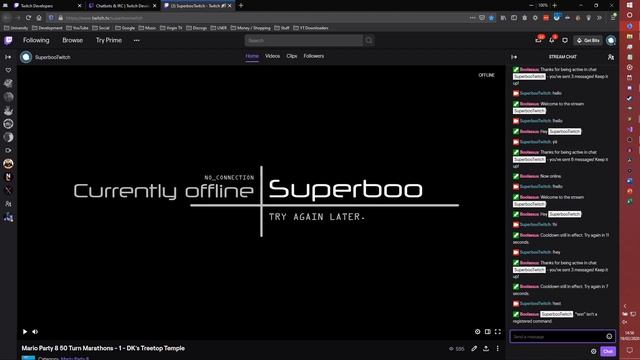
Task: Toggle theatre mode in the player
Action: (x=488, y=332)
